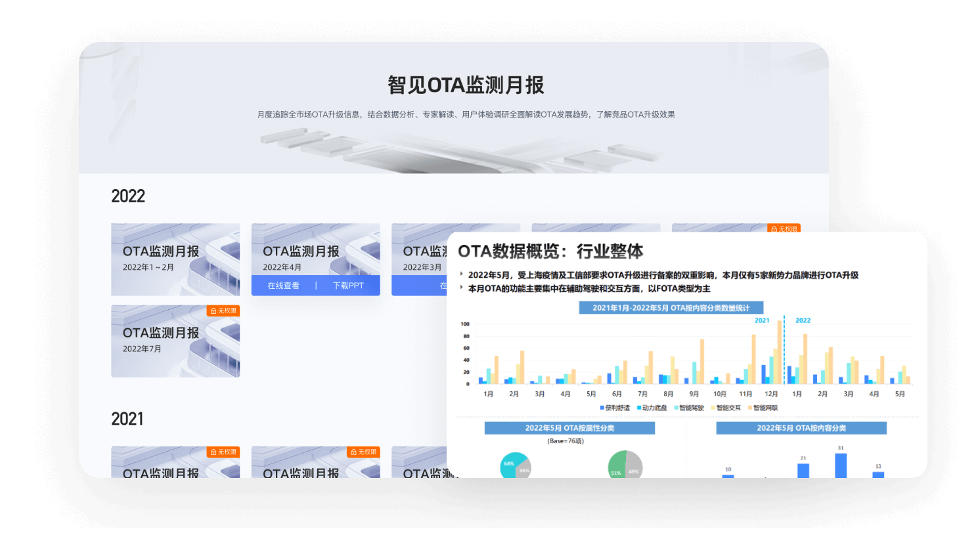Select the 2022年5月 OTA按属性分类 header
The image size is (980, 541).
point(569,427)
